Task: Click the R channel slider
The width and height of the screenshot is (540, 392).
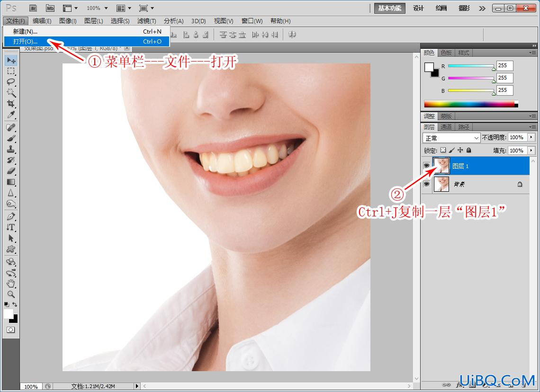Action: (471, 66)
